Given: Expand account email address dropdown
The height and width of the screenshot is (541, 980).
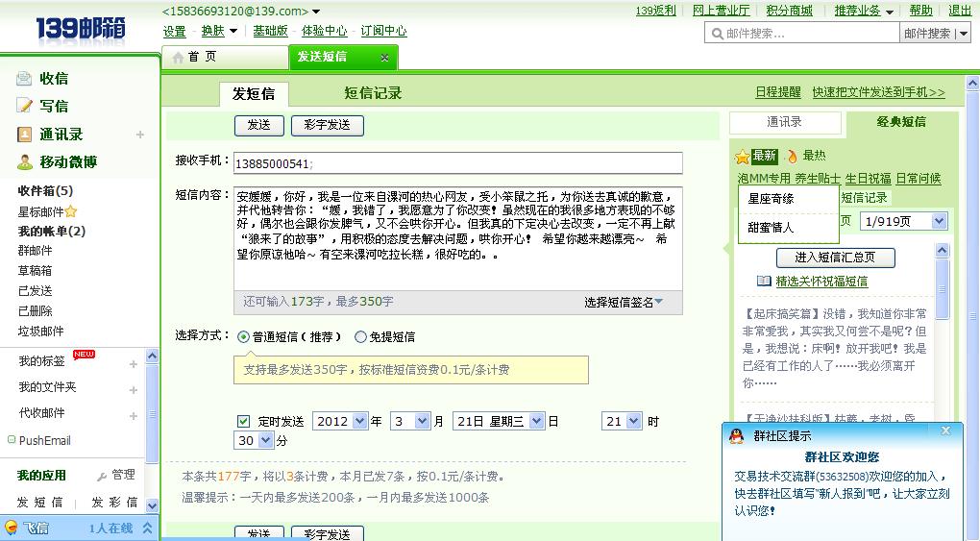Looking at the screenshot, I should tap(316, 12).
